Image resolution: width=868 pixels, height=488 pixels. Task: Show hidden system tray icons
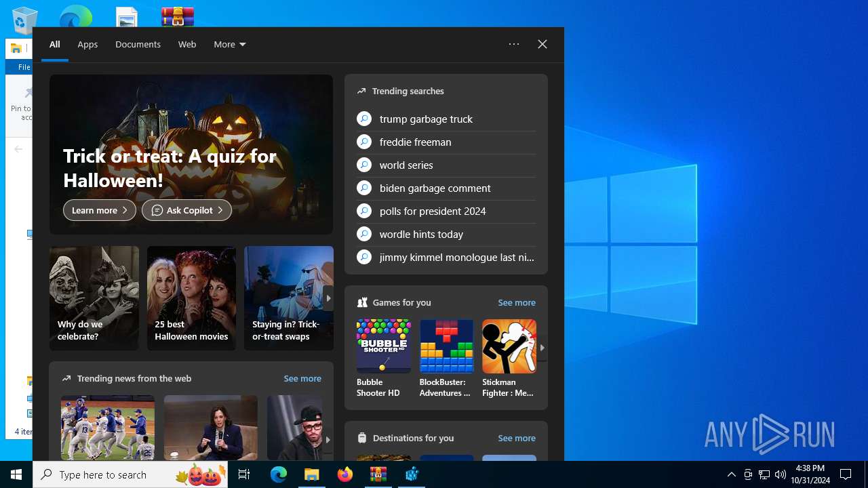click(x=731, y=474)
